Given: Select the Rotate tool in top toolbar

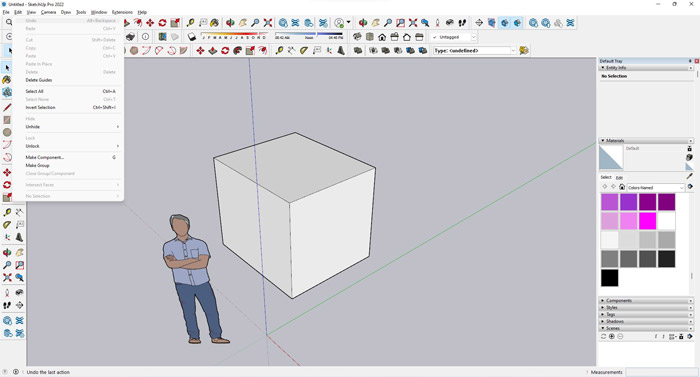Looking at the screenshot, I should (162, 23).
